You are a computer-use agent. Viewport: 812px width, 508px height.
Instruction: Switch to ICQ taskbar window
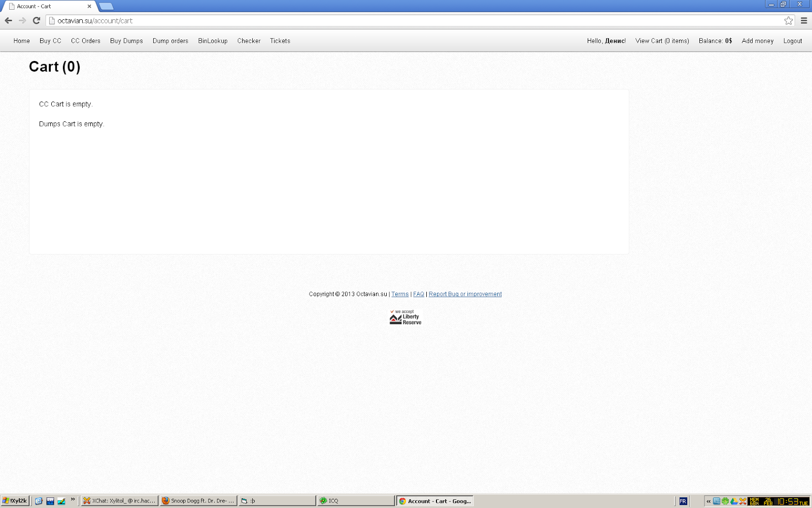[x=356, y=501]
